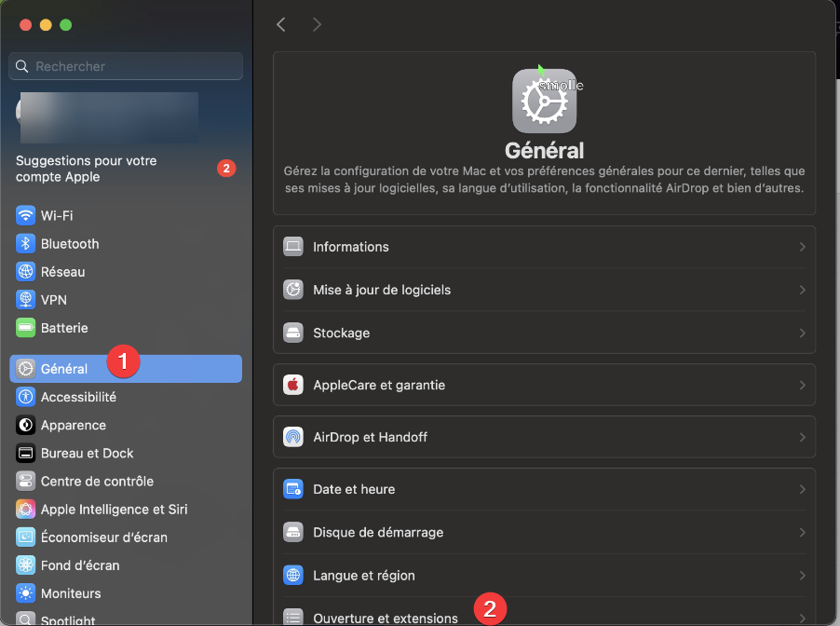The image size is (840, 626).
Task: Click the Spotlight icon in sidebar
Action: (x=25, y=619)
